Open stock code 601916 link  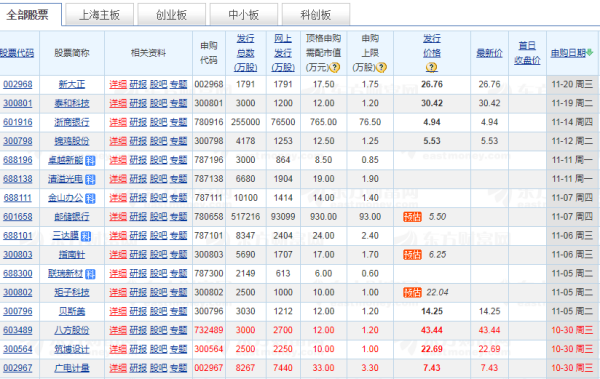coord(18,122)
